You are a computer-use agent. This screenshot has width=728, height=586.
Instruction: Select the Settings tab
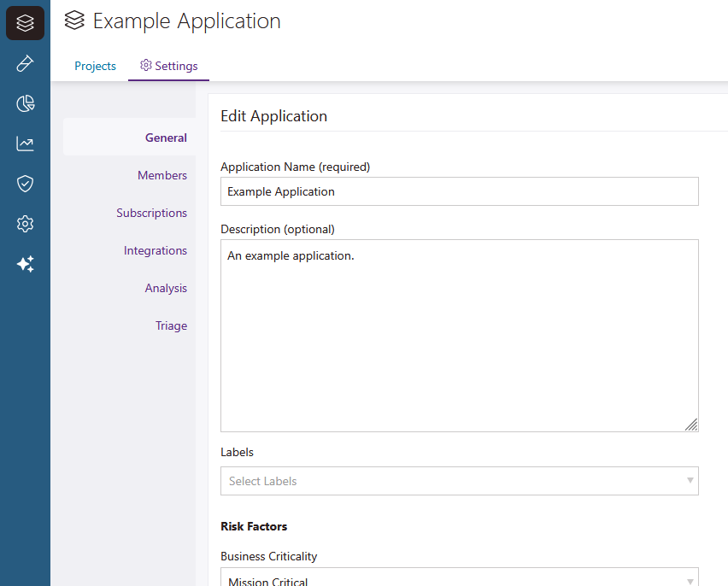click(169, 66)
